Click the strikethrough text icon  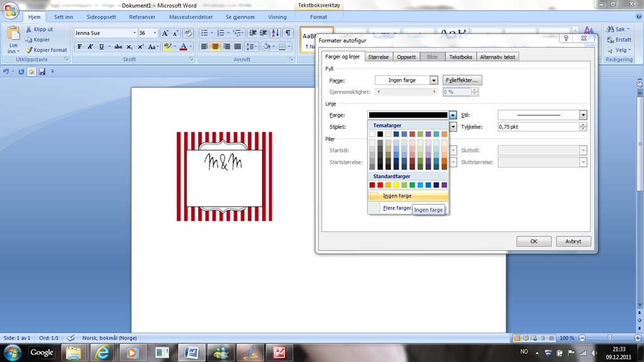tap(118, 47)
